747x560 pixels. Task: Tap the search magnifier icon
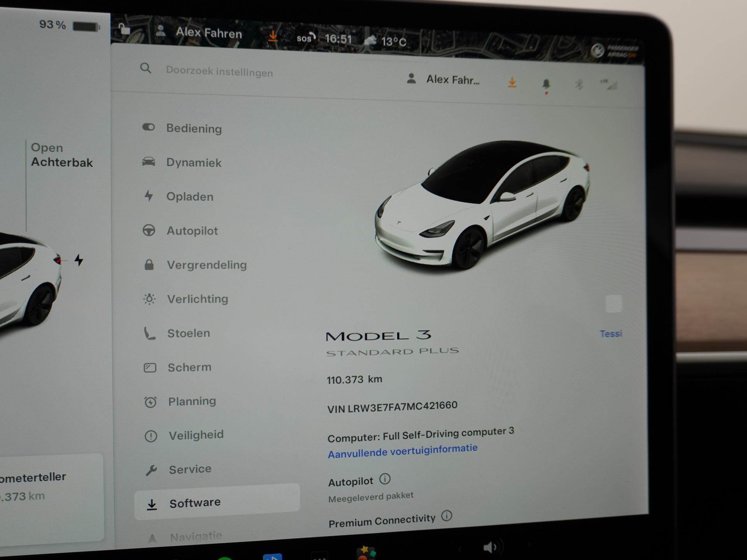pos(146,68)
